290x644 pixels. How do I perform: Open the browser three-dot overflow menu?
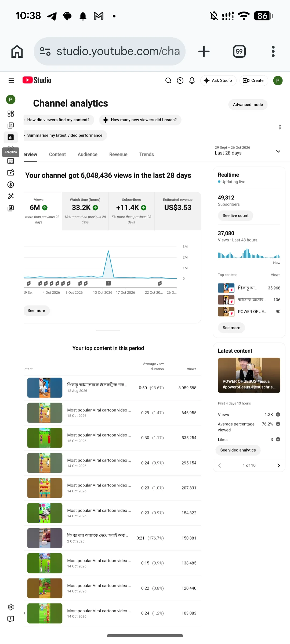click(273, 51)
